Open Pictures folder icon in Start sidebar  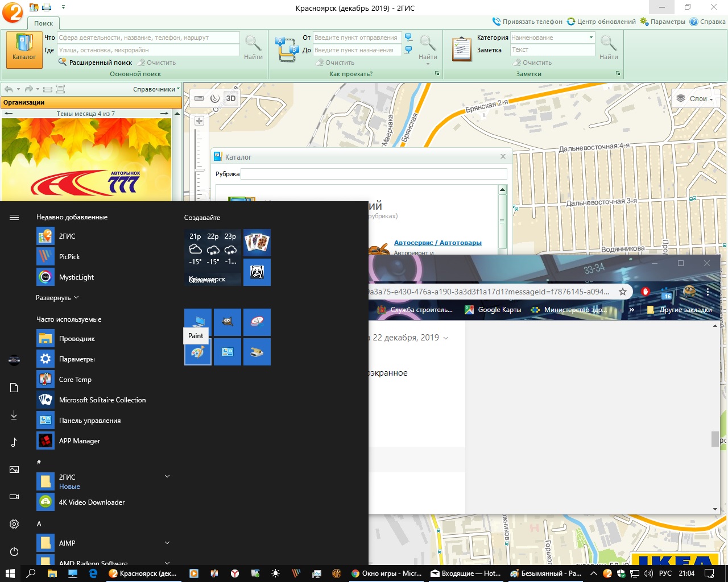coord(14,469)
